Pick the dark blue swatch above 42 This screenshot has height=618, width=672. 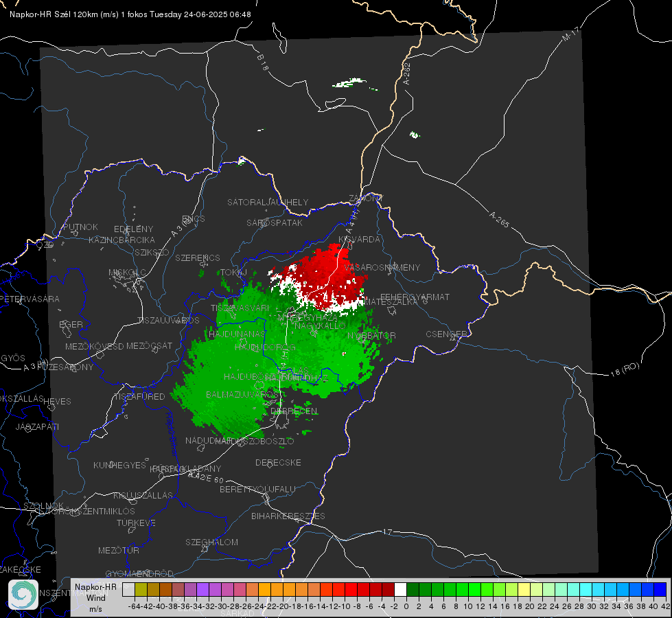660,589
